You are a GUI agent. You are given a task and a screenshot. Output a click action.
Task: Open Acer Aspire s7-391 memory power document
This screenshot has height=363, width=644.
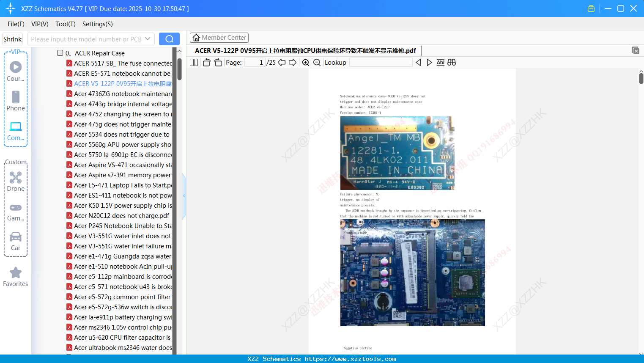click(119, 175)
